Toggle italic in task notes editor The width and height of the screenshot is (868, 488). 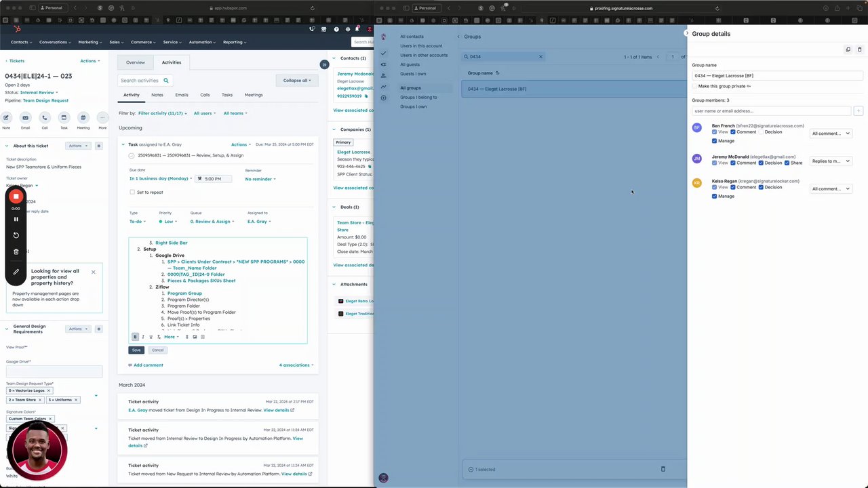pos(142,337)
